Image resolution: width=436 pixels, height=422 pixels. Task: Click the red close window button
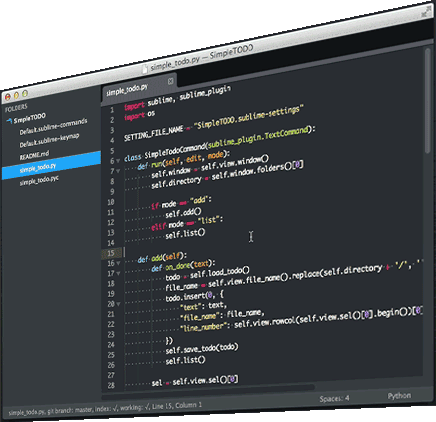tap(8, 97)
